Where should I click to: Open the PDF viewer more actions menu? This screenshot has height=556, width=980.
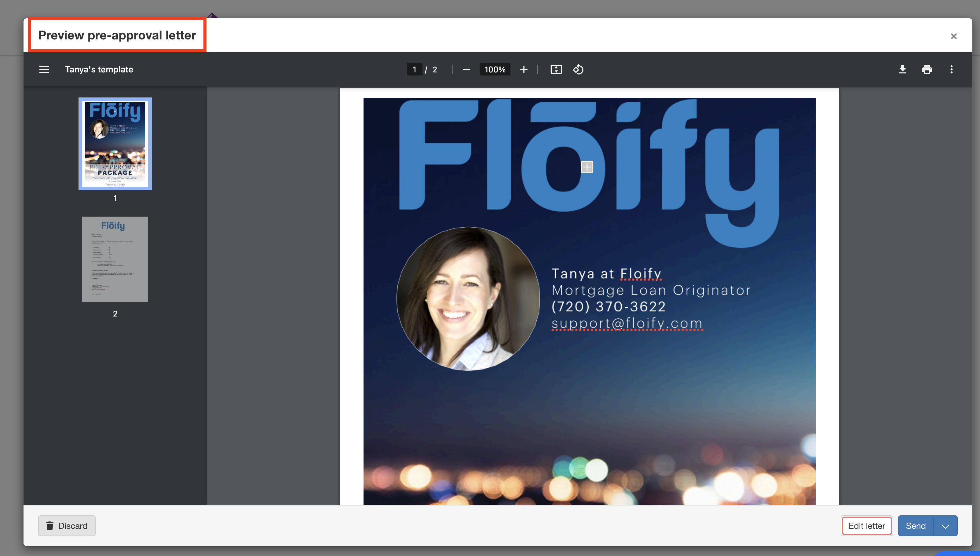(x=951, y=70)
